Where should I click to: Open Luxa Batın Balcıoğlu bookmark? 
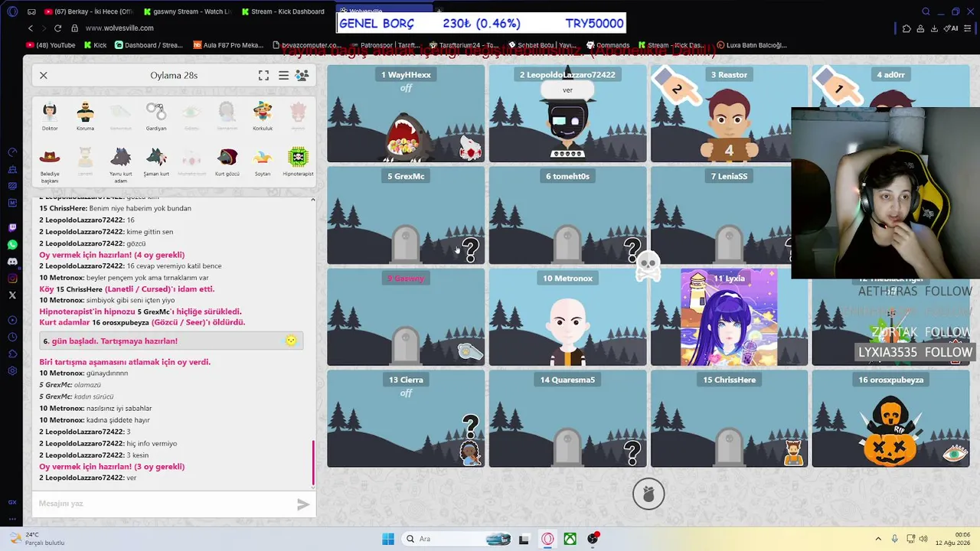[750, 45]
